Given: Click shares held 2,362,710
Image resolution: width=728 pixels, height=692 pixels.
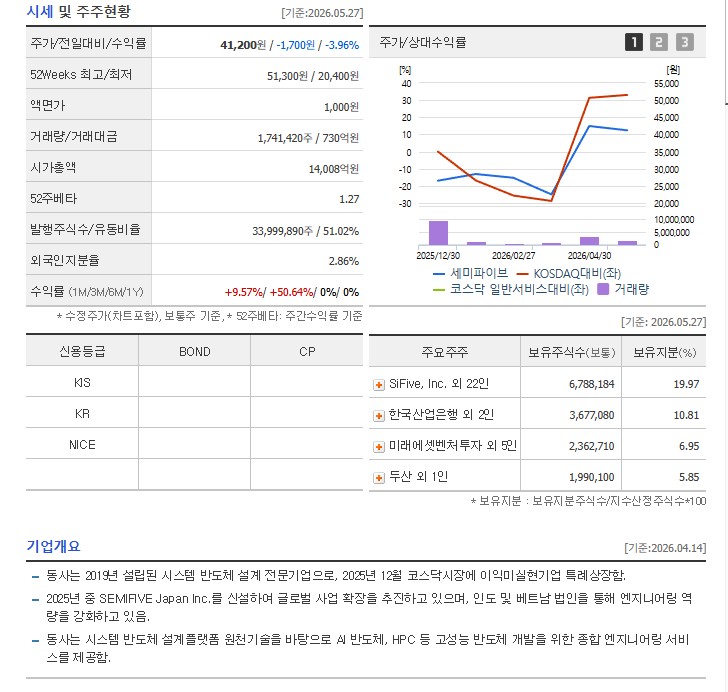Looking at the screenshot, I should [592, 446].
